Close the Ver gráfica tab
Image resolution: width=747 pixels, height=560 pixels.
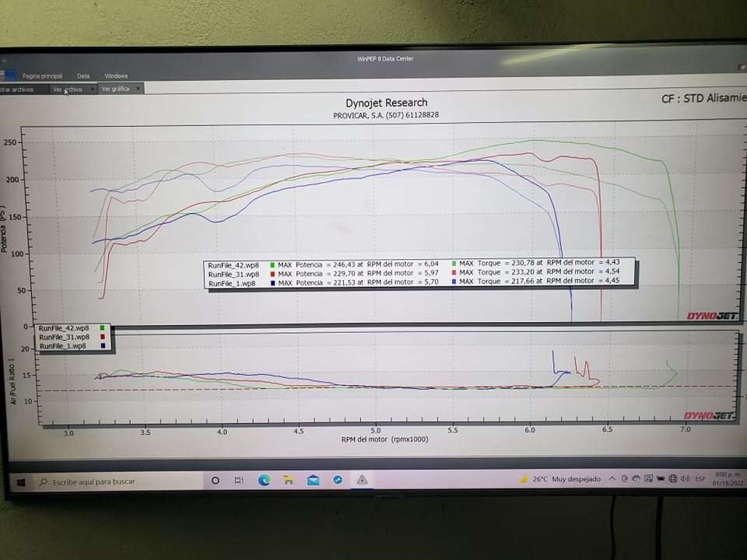point(139,89)
